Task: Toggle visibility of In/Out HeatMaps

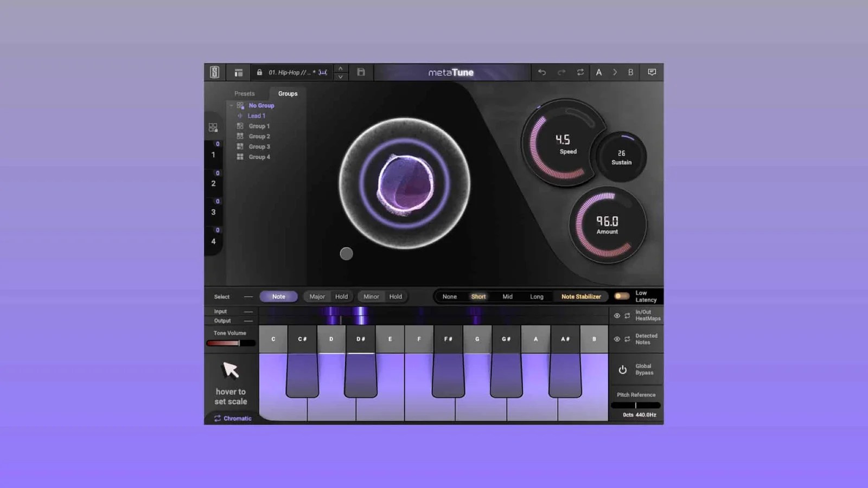Action: (x=617, y=316)
